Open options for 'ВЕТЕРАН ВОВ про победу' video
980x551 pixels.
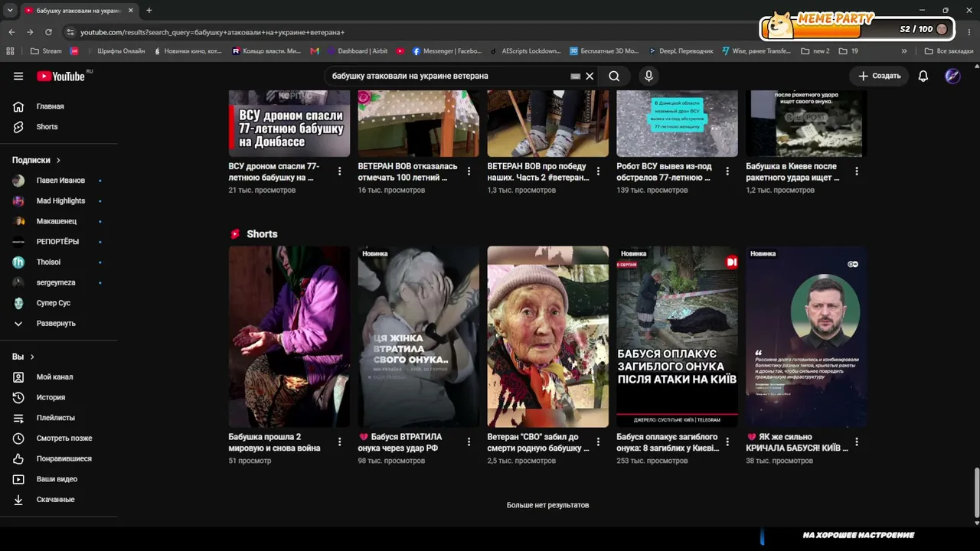[x=599, y=171]
